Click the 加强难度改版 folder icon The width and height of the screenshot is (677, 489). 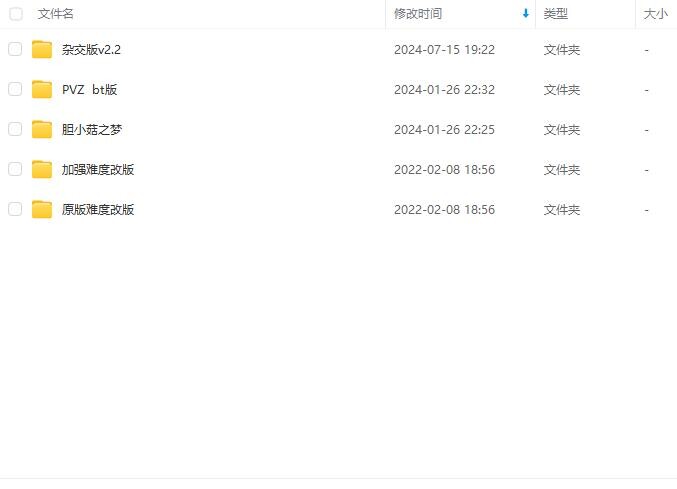tap(42, 169)
